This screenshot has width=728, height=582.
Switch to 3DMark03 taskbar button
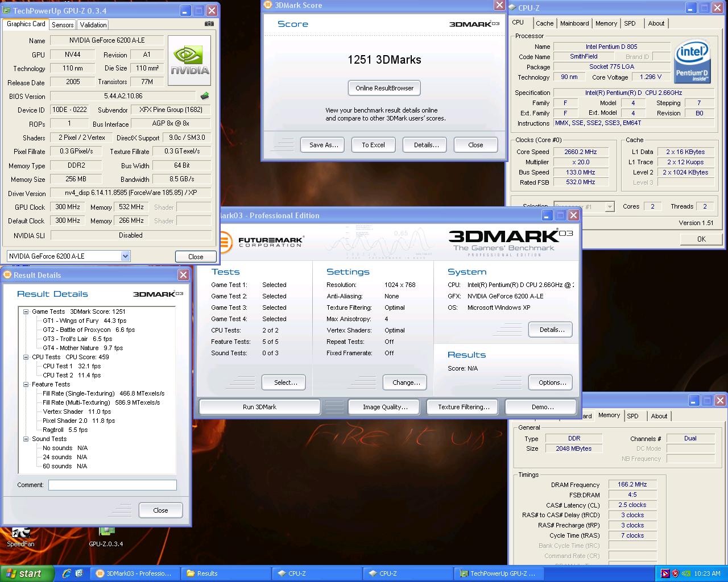tap(134, 573)
